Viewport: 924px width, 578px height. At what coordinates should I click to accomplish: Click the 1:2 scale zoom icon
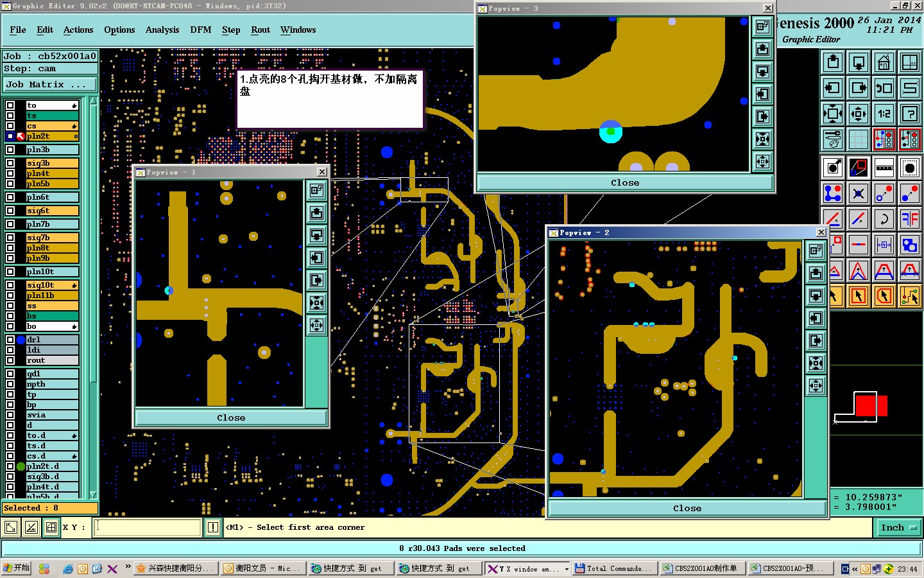click(884, 114)
